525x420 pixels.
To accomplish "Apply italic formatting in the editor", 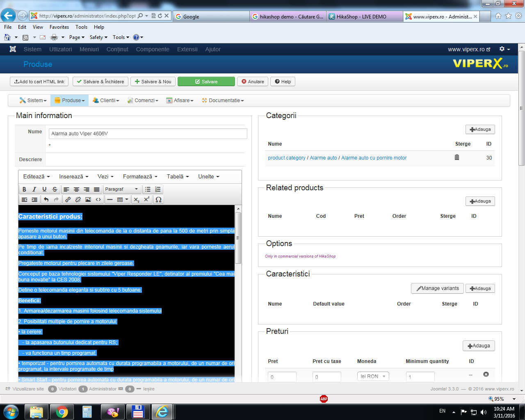I will 34,189.
